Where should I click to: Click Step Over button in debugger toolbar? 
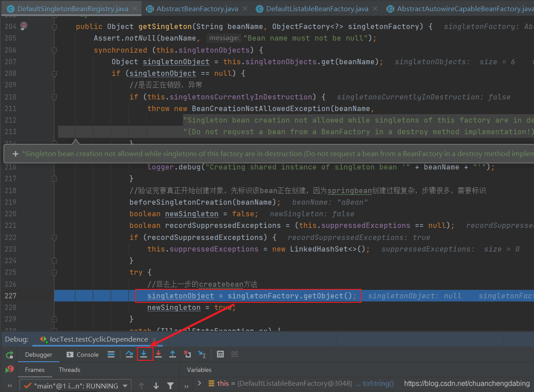coord(129,354)
